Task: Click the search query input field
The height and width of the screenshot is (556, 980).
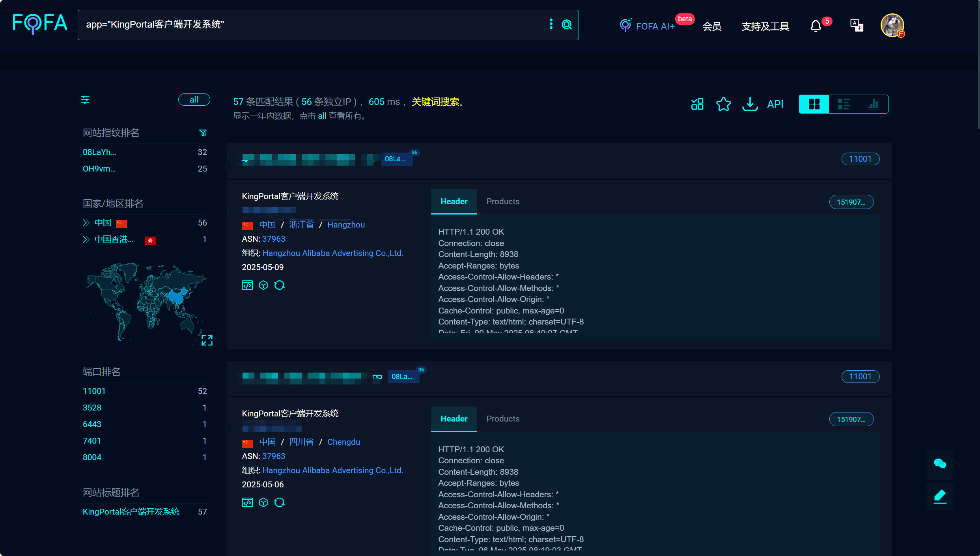Action: pyautogui.click(x=312, y=25)
